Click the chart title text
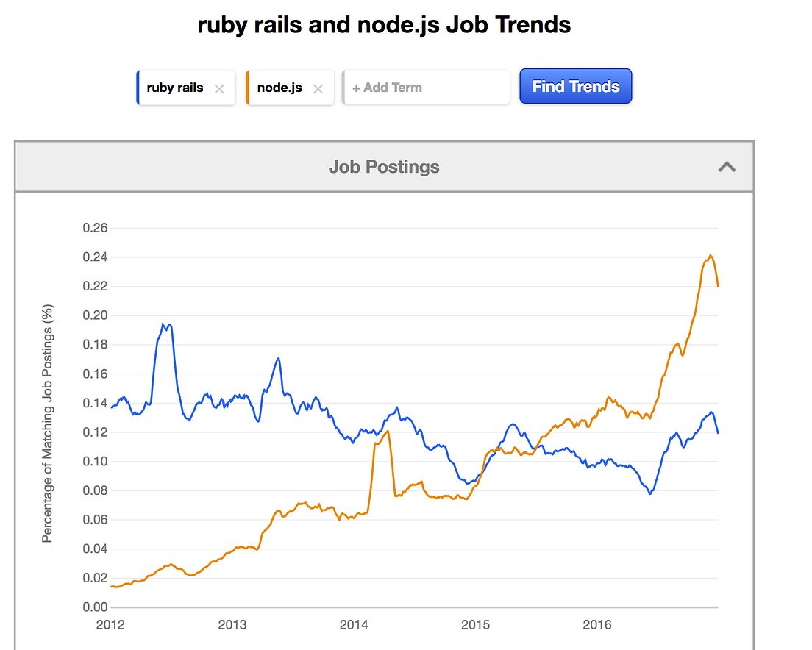812x650 pixels. [x=383, y=24]
